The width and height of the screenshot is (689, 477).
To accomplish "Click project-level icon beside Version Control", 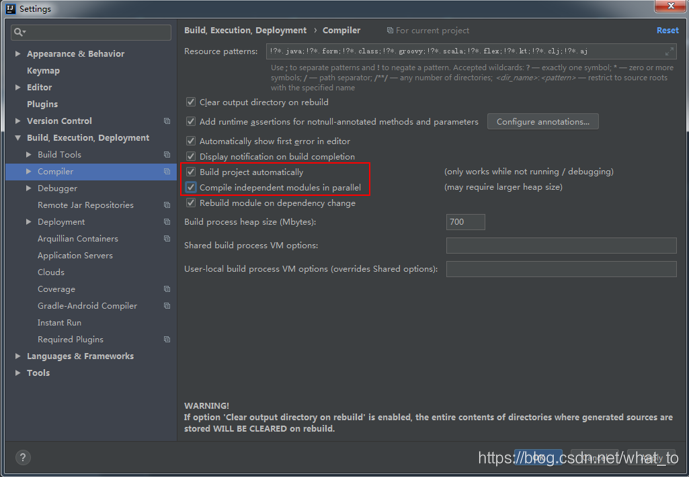I will tap(167, 121).
